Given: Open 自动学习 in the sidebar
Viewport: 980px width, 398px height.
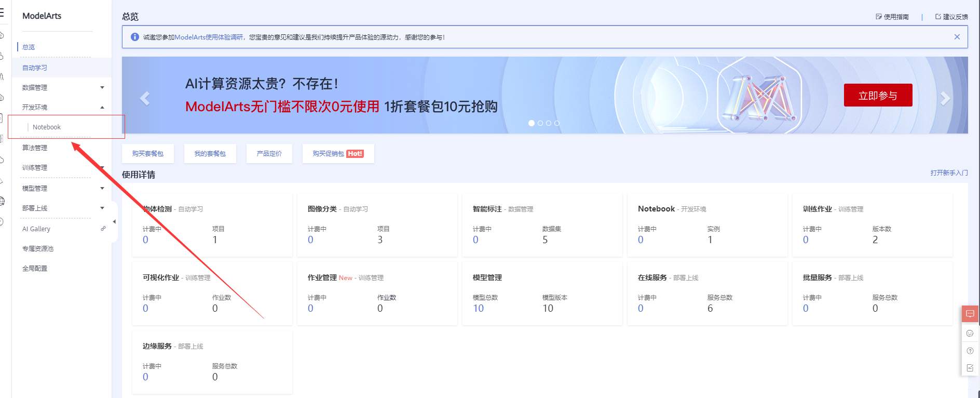Looking at the screenshot, I should [35, 68].
